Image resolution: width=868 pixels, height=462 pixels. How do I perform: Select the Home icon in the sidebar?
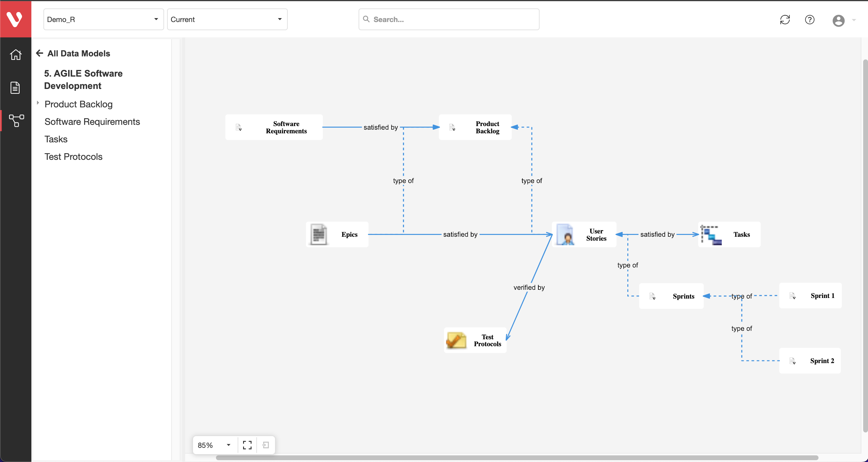[15, 54]
